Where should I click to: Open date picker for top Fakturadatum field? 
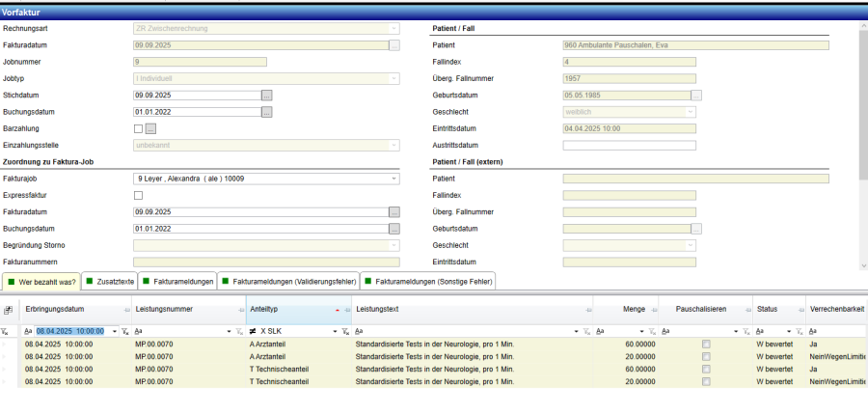pyautogui.click(x=393, y=45)
